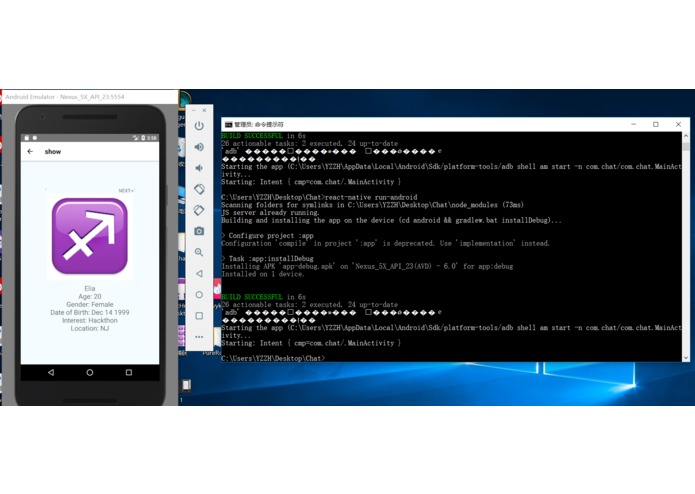Click desktop file icon below the emulator toolbar
This screenshot has width=695, height=494.
coord(187,385)
